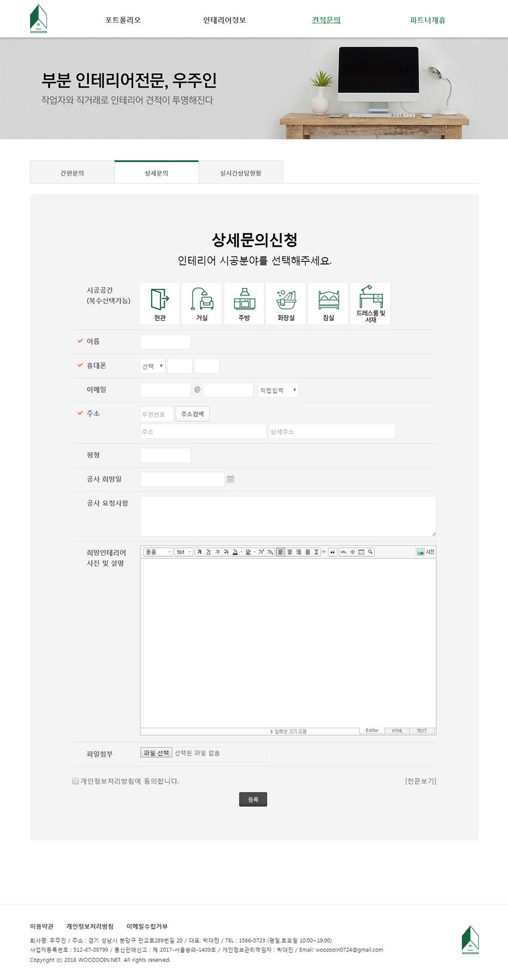Click the 주소검색 address search button

[x=193, y=414]
